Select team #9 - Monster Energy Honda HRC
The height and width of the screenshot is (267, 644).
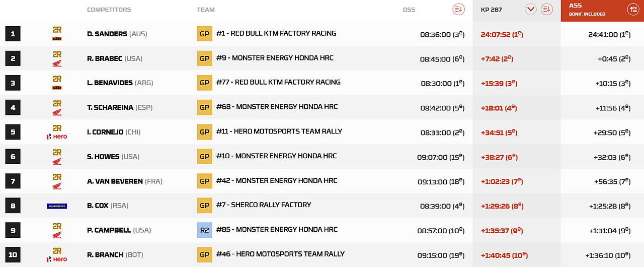pyautogui.click(x=275, y=58)
